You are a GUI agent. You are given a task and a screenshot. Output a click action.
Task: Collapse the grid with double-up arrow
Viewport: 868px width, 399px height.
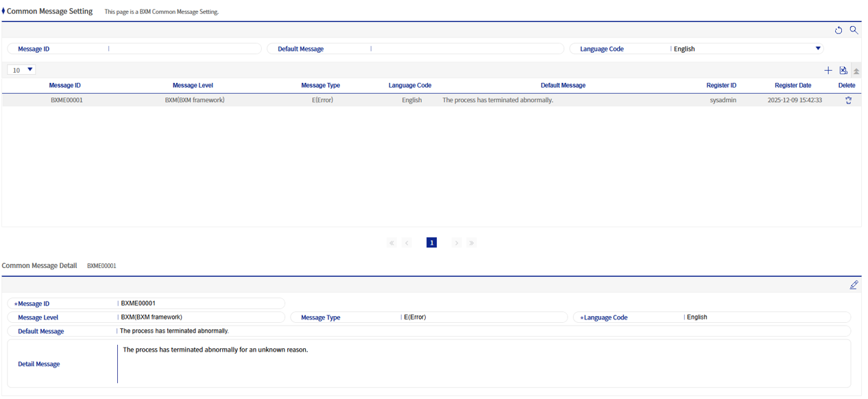tap(856, 71)
